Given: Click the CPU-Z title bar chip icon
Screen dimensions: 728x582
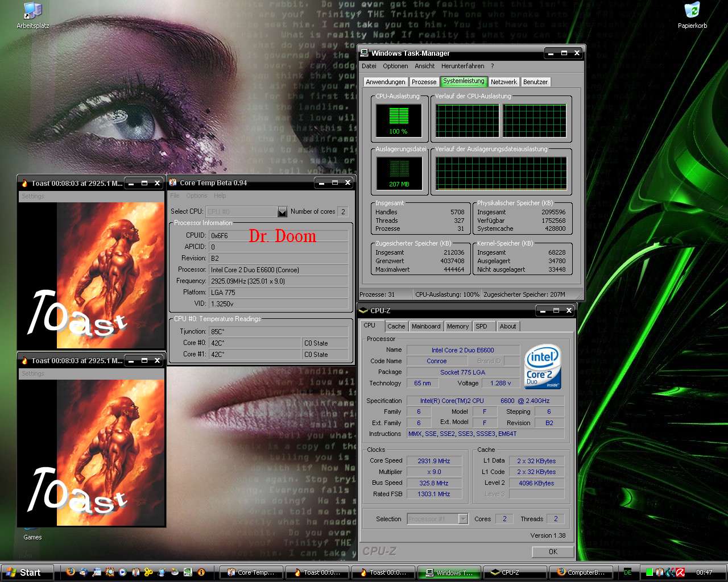Looking at the screenshot, I should [363, 310].
